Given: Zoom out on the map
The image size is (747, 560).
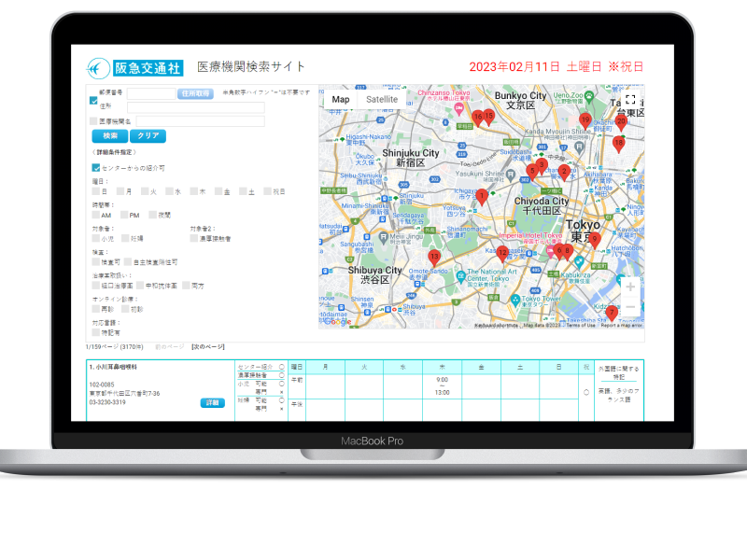Looking at the screenshot, I should pos(630,307).
